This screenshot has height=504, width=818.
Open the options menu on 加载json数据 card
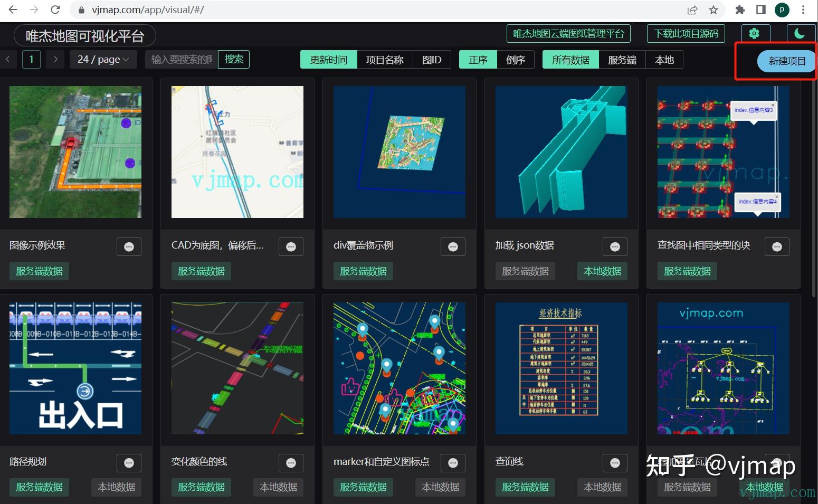tap(615, 246)
